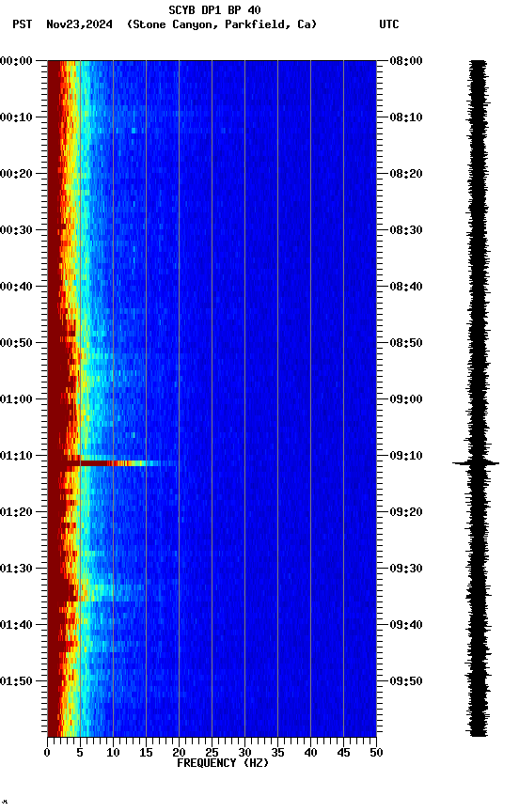Click the UTC time label 08:40
Image resolution: width=519 pixels, height=812 pixels.
click(406, 287)
